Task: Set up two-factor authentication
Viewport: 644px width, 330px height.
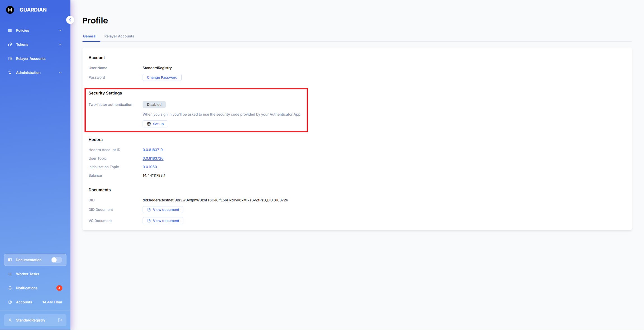Action: tap(155, 124)
